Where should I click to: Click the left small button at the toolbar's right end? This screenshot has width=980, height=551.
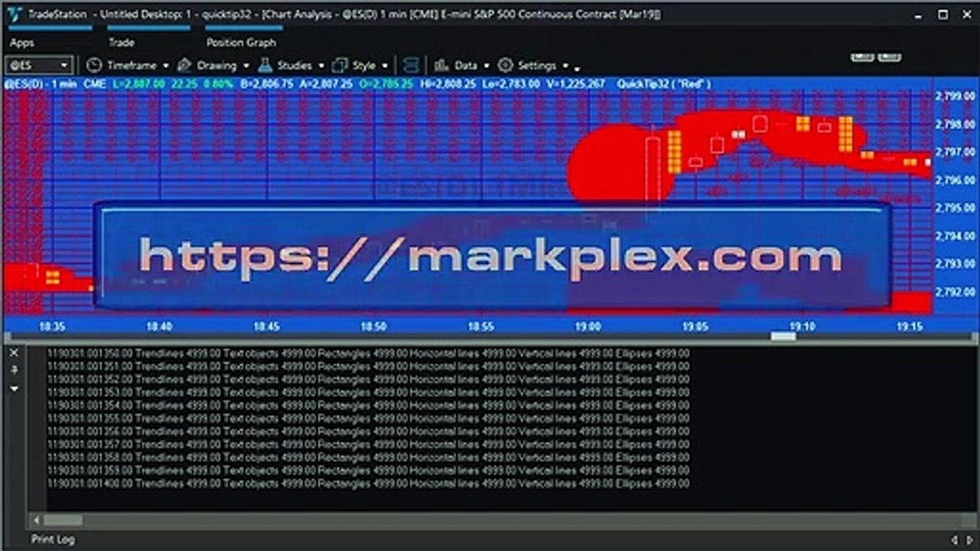click(x=863, y=57)
